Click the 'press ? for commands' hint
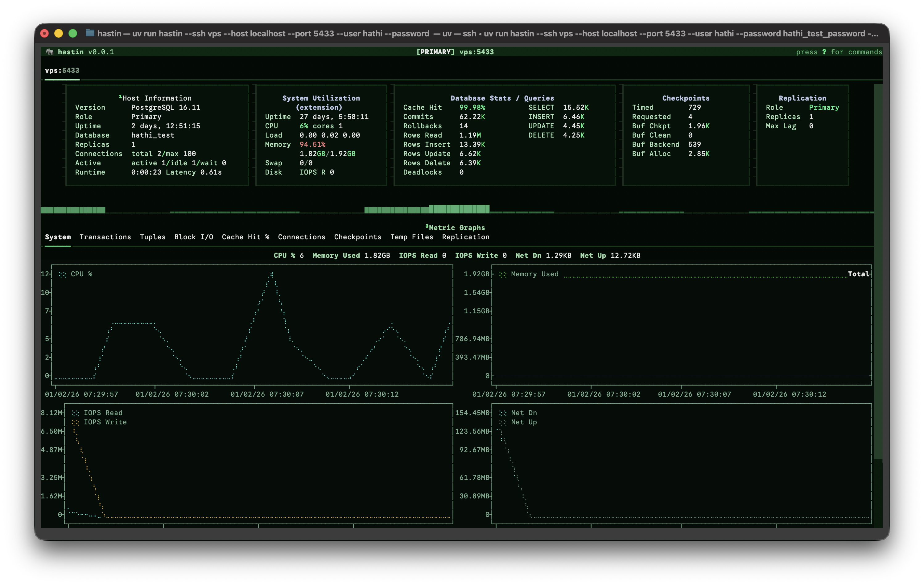Viewport: 924px width, 586px height. tap(839, 52)
